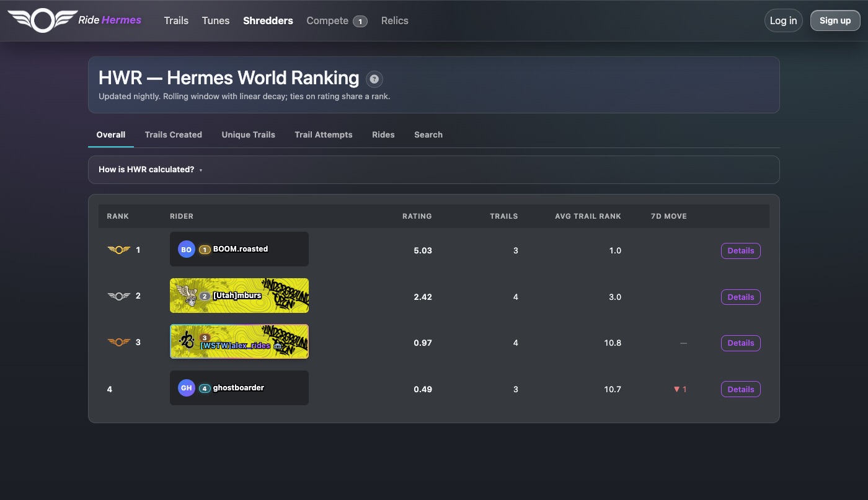Click the silver wings badge for rank 2
868x500 pixels.
(118, 296)
